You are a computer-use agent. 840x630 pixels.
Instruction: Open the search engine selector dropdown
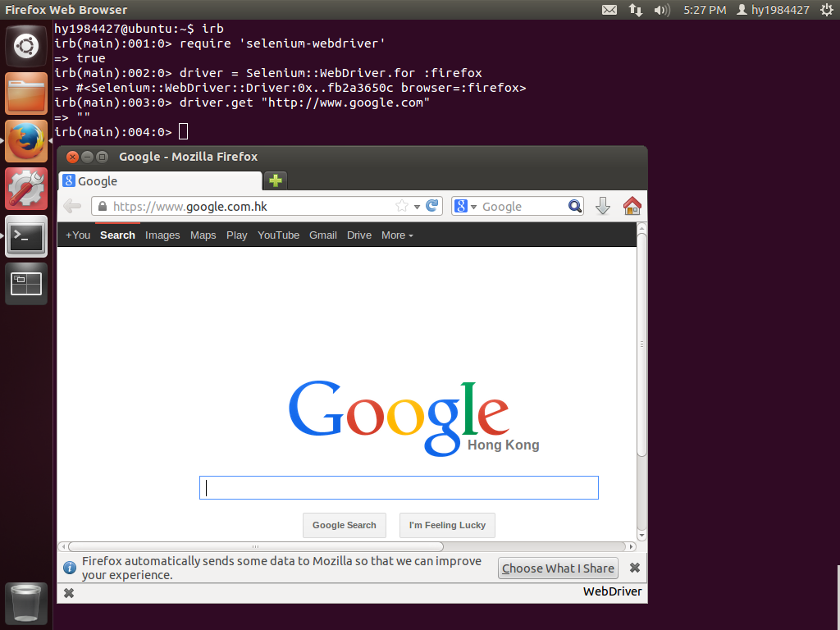(466, 206)
